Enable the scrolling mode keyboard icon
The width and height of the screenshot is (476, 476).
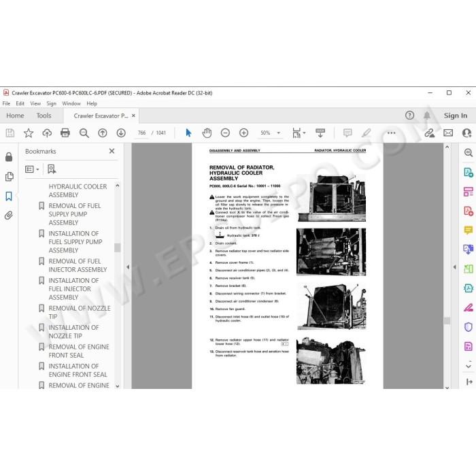[x=320, y=133]
